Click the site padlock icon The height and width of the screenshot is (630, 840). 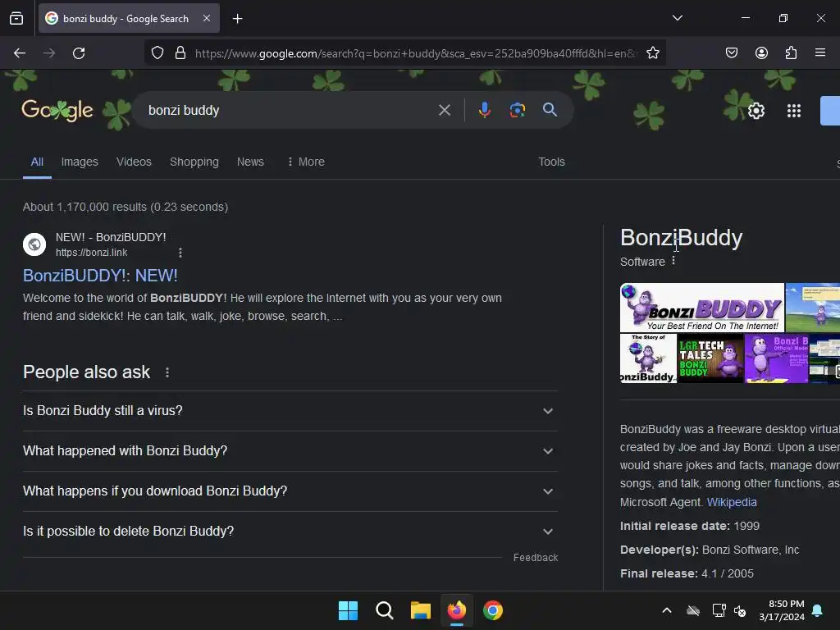180,53
